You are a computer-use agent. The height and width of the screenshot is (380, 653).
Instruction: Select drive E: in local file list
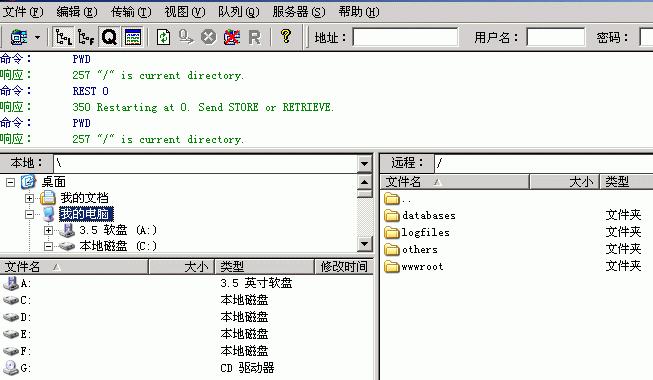point(17,334)
